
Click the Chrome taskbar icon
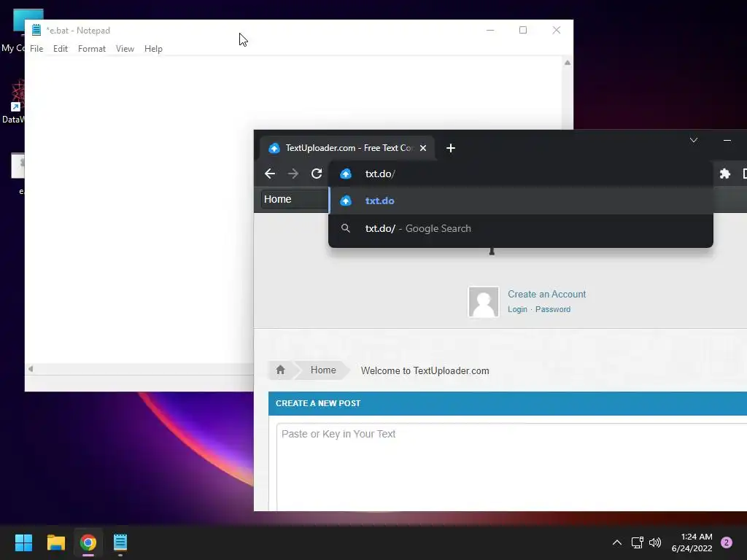88,542
